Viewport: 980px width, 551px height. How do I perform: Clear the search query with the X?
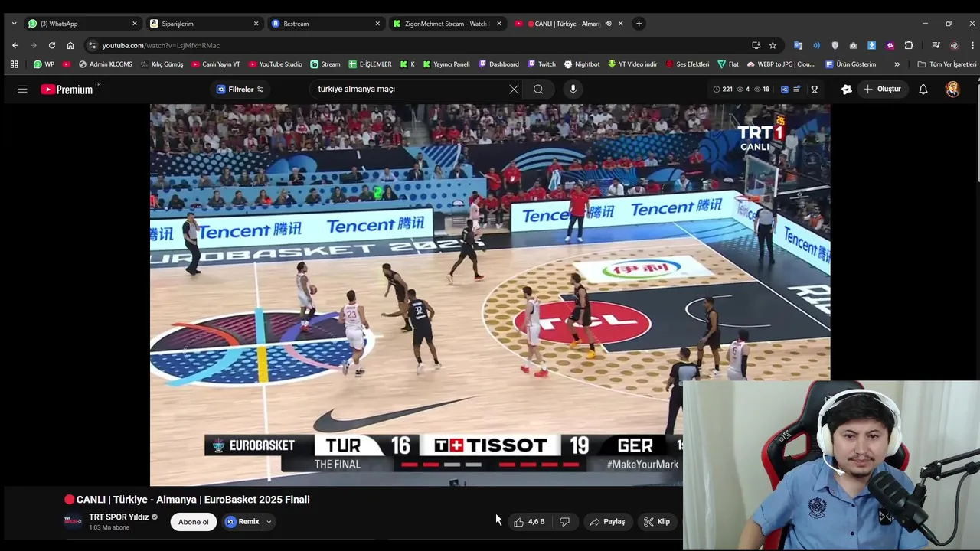[514, 90]
